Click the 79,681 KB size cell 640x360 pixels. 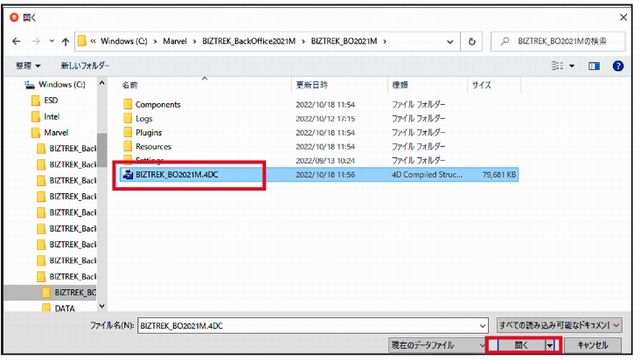pos(499,175)
